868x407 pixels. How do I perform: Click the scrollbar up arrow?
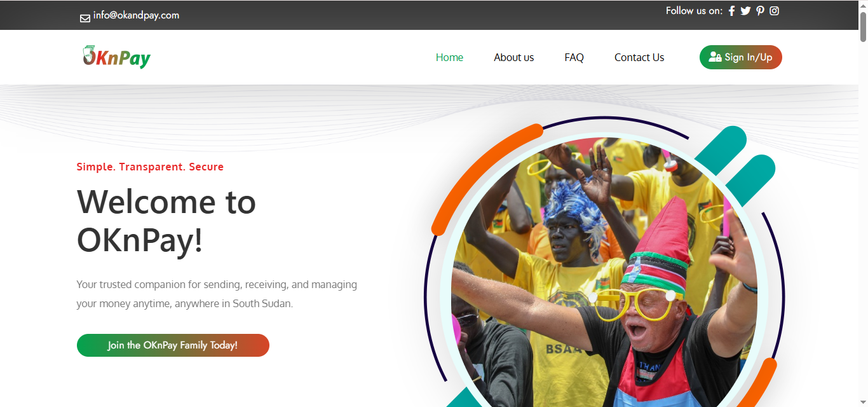[x=863, y=5]
